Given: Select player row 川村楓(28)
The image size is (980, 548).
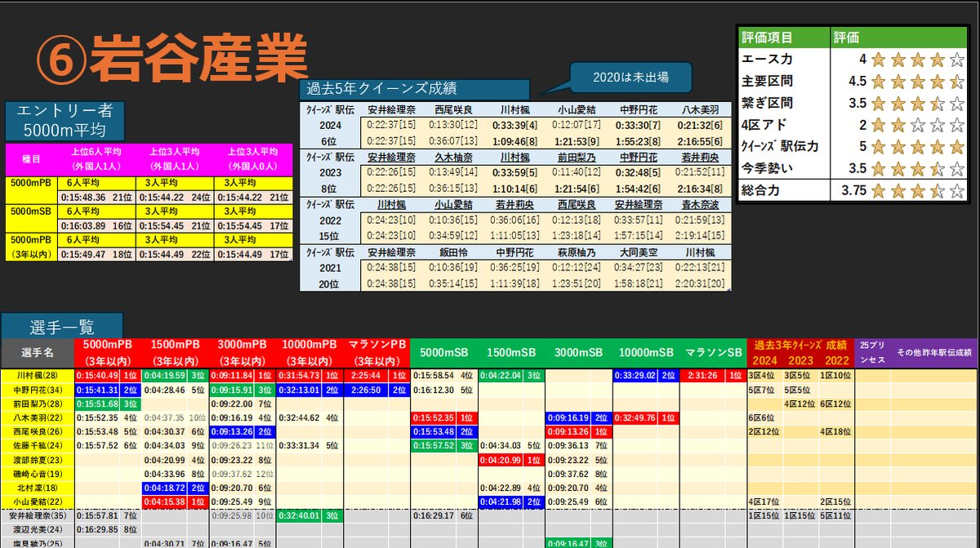Looking at the screenshot, I should (x=38, y=375).
